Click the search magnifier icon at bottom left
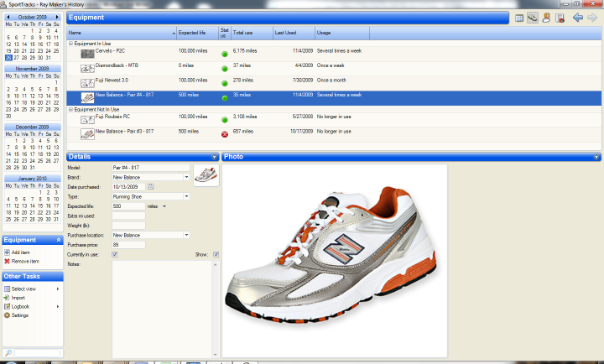This screenshot has height=364, width=604. 8,352
